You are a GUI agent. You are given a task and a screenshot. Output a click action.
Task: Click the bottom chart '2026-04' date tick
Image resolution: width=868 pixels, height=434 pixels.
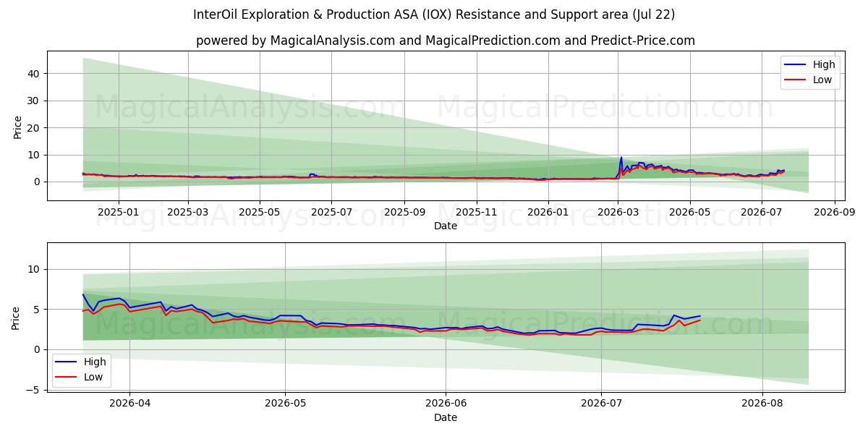[x=129, y=404]
